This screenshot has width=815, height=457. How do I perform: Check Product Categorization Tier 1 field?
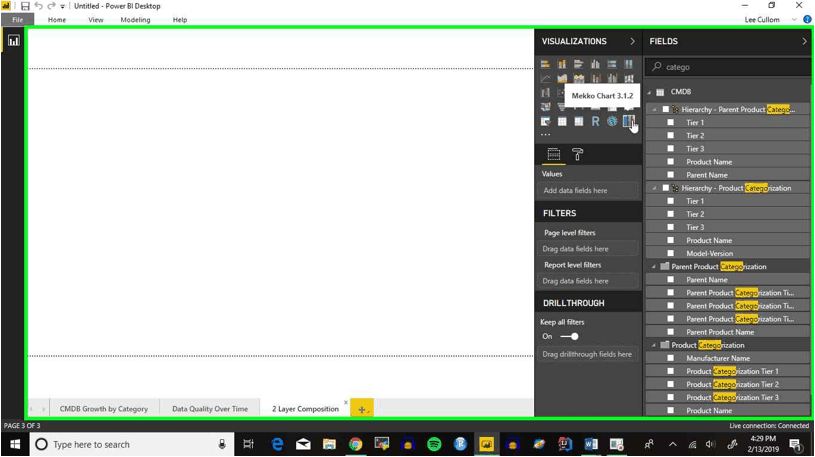671,371
